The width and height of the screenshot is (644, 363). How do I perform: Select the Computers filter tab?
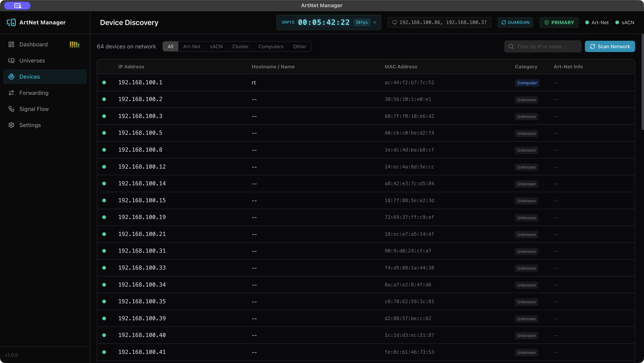click(271, 46)
